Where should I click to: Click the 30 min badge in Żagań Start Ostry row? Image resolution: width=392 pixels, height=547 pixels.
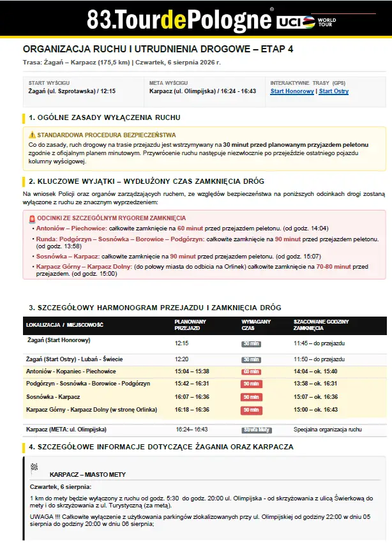252,359
